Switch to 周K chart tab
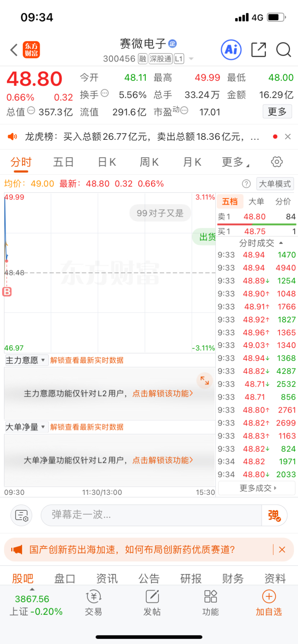 pyautogui.click(x=149, y=162)
